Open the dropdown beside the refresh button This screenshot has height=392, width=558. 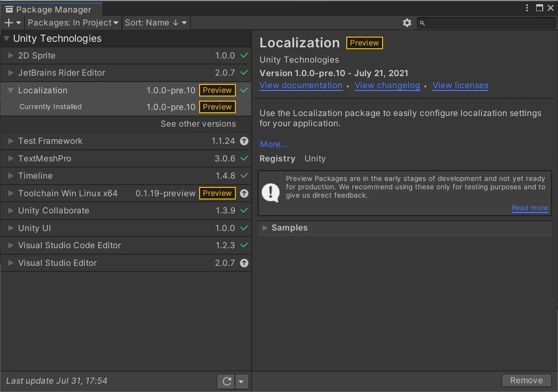coord(242,381)
